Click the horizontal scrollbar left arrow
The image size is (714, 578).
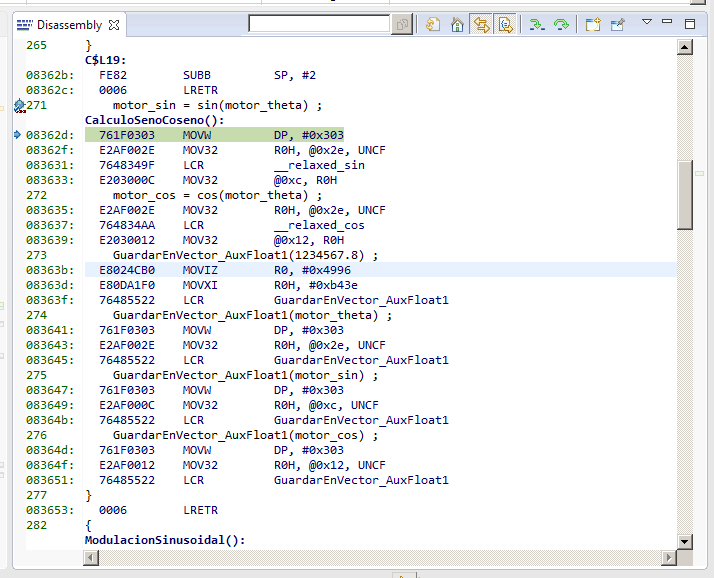91,558
